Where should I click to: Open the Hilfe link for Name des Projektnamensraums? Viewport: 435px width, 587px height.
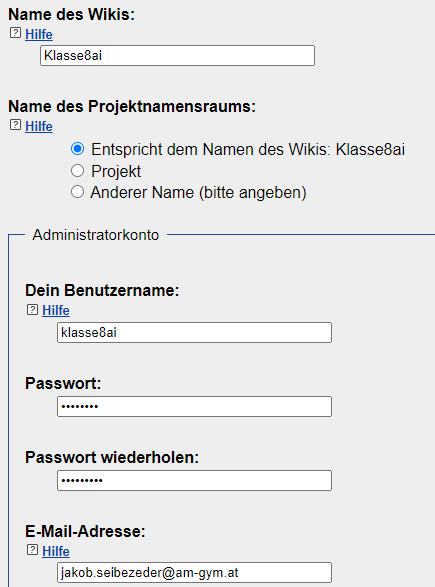pos(39,126)
